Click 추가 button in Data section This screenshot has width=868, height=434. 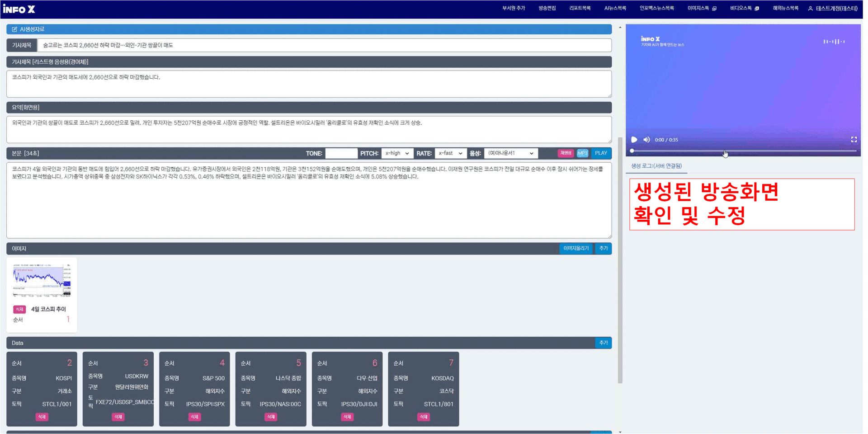[603, 343]
